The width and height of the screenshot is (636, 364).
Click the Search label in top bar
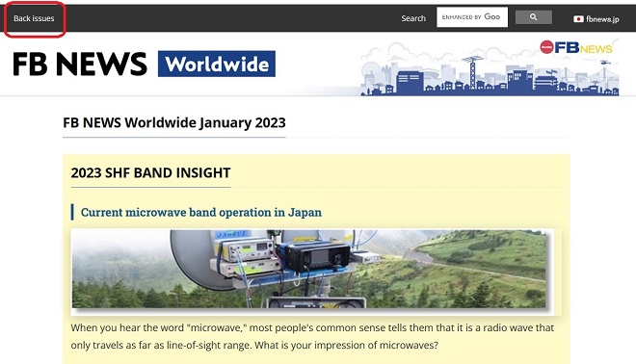tap(413, 18)
